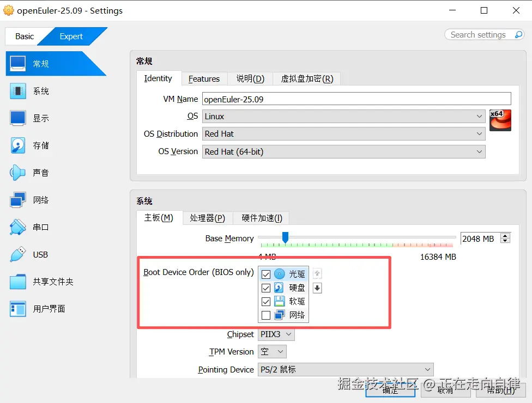Switch to the 主板(M) tab
Screen dimensions: 532x403
click(x=159, y=218)
